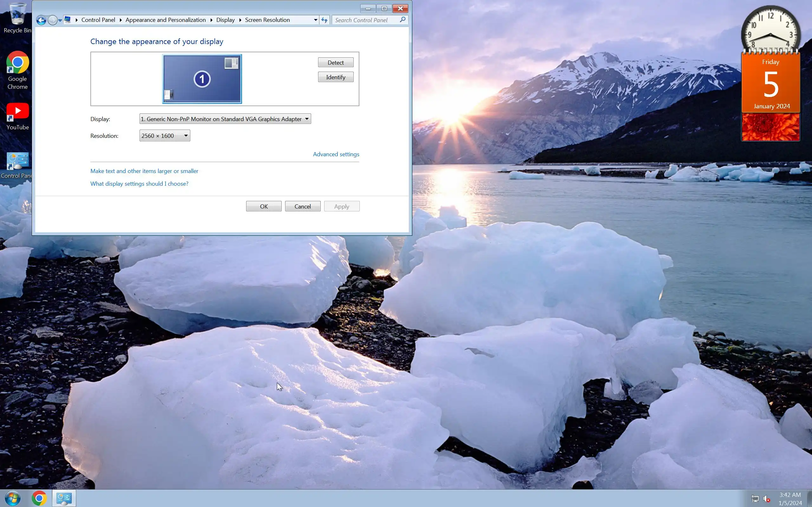Select the Display breadcrumb item

(x=225, y=20)
